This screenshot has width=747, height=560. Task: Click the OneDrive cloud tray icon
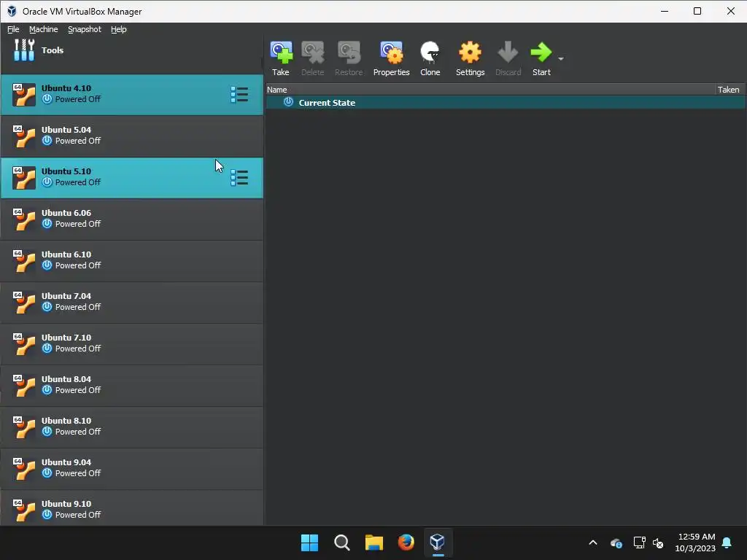(616, 542)
